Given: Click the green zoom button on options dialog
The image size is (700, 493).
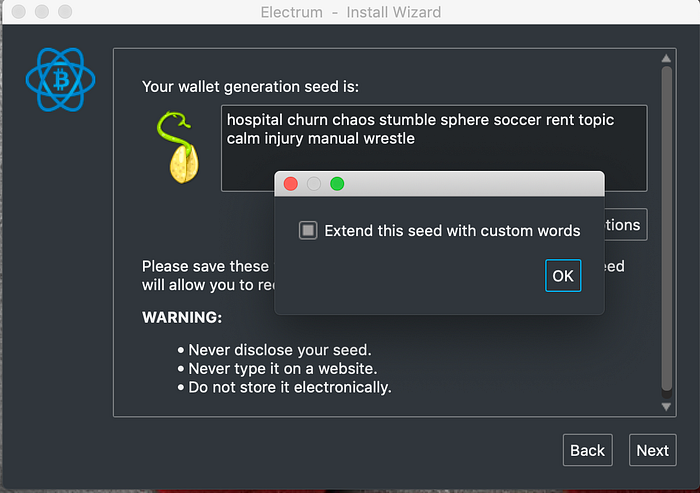Looking at the screenshot, I should click(337, 184).
